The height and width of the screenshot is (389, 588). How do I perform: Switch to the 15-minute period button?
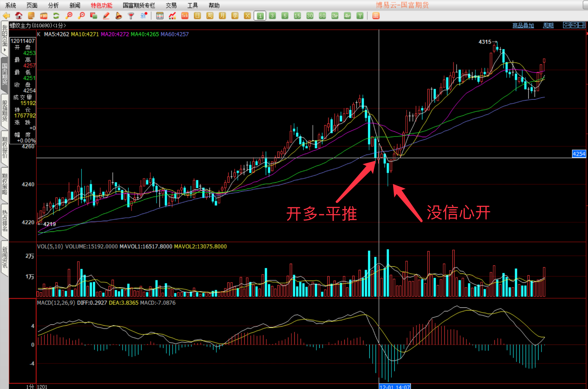coord(297,16)
